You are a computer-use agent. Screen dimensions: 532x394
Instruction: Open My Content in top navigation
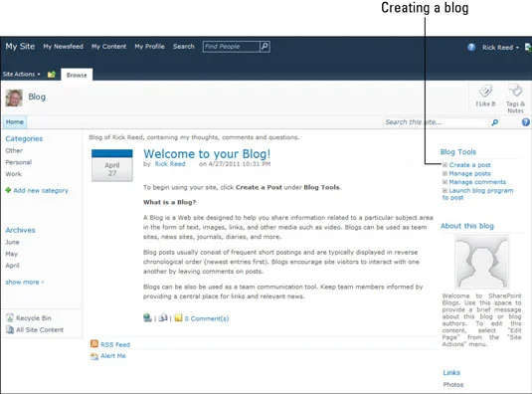point(109,47)
